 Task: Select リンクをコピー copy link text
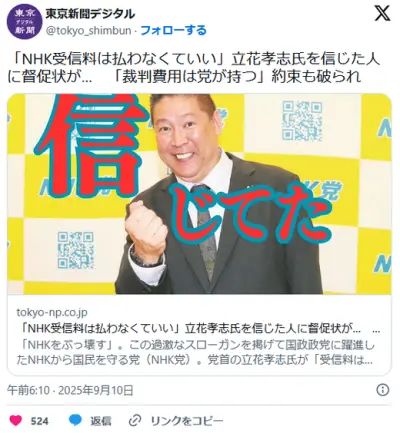187,421
